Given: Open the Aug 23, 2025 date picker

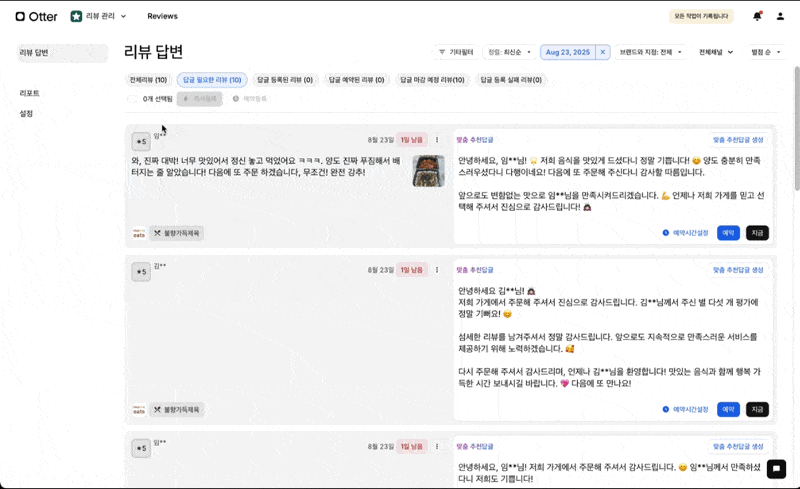Looking at the screenshot, I should click(567, 52).
